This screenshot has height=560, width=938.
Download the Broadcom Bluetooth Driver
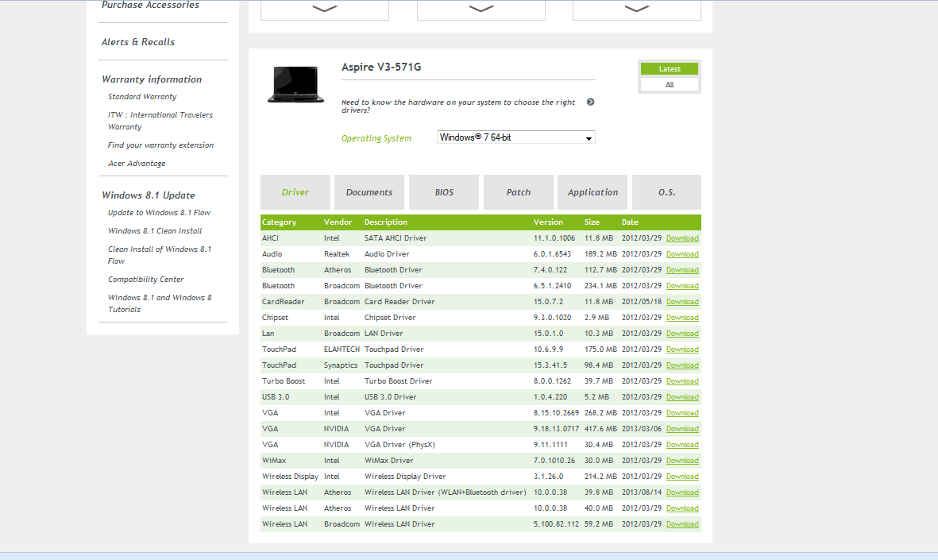click(682, 286)
